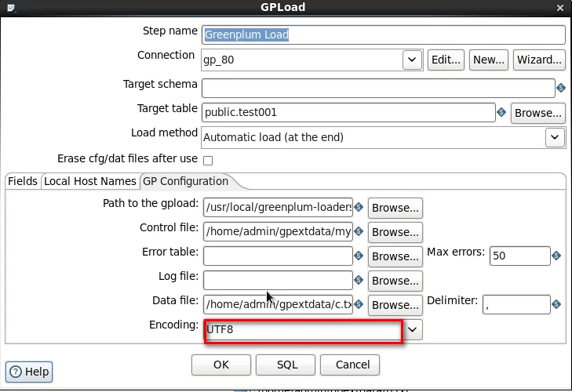Click the Delimiter input field
The height and width of the screenshot is (392, 572).
click(516, 304)
